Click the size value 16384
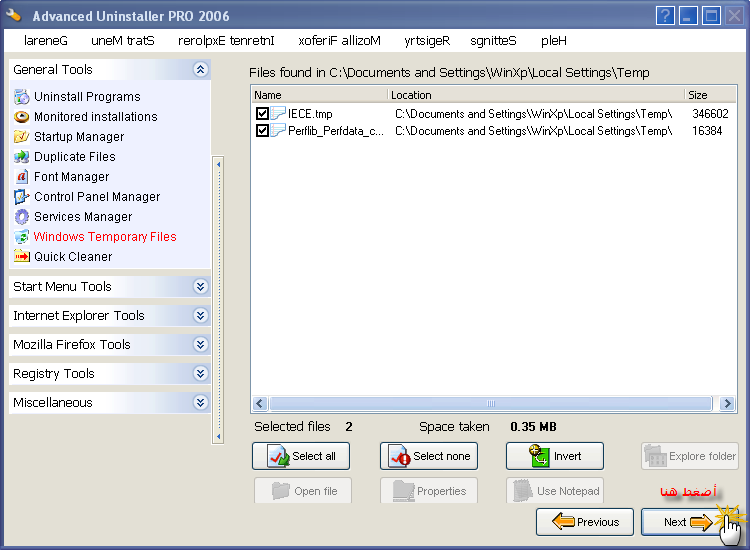 (707, 131)
